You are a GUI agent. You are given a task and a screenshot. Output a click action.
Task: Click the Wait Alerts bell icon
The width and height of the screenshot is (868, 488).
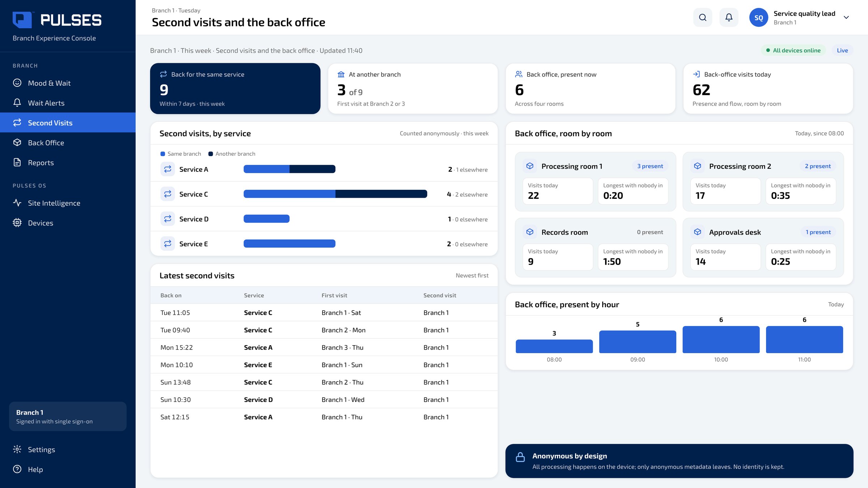pos(17,103)
